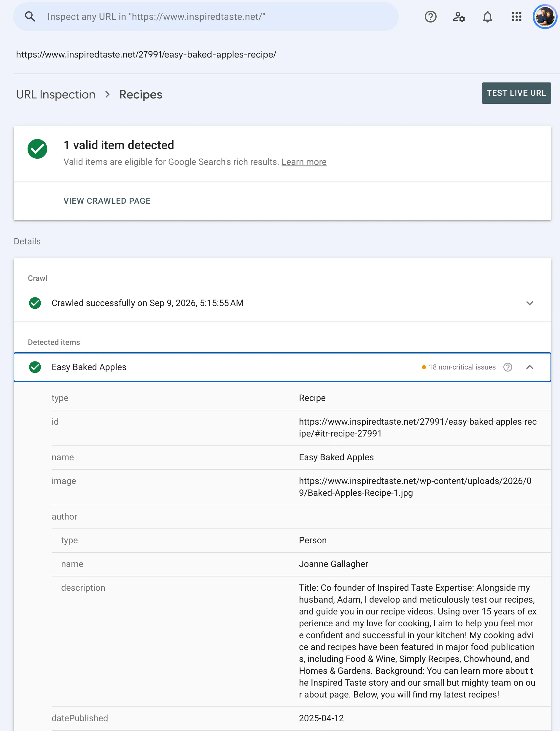The width and height of the screenshot is (560, 731).
Task: Click VIEW CRAWLED PAGE
Action: [x=107, y=201]
